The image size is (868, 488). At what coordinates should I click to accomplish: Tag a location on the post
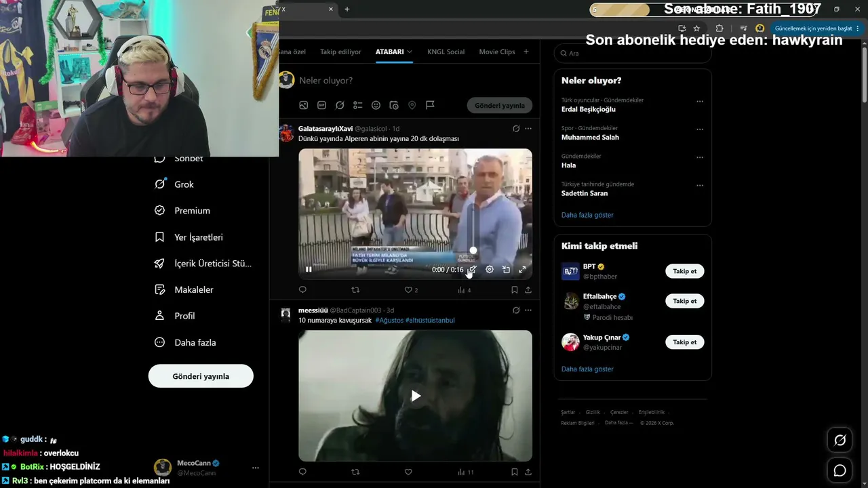point(412,105)
